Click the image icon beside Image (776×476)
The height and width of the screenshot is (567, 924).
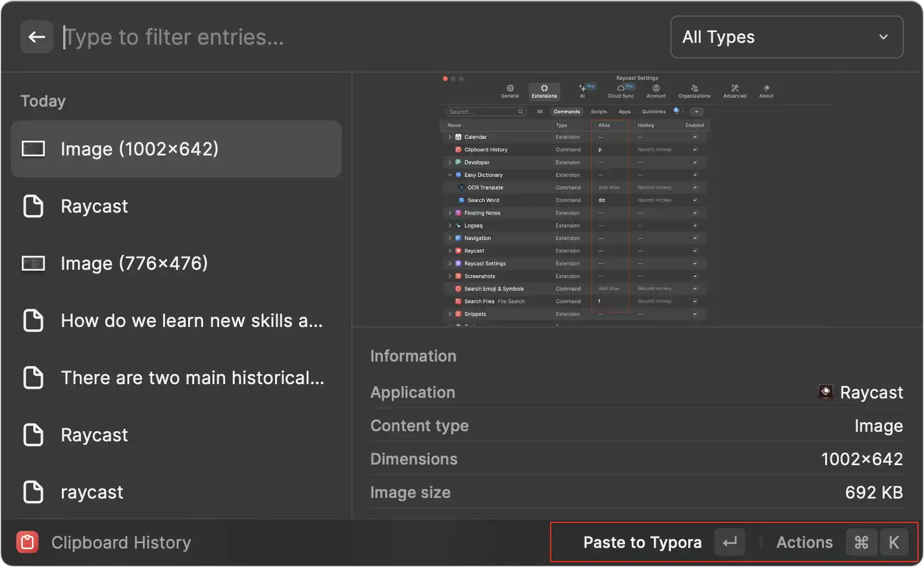pyautogui.click(x=33, y=263)
